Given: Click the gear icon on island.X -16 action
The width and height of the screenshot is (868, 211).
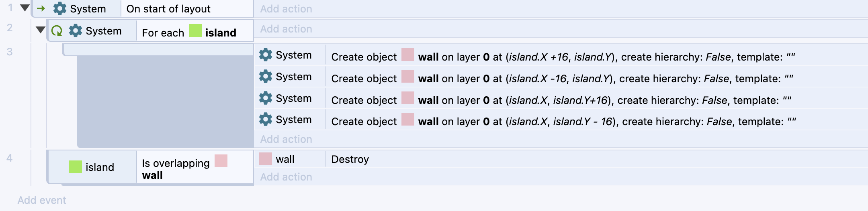Looking at the screenshot, I should [266, 76].
